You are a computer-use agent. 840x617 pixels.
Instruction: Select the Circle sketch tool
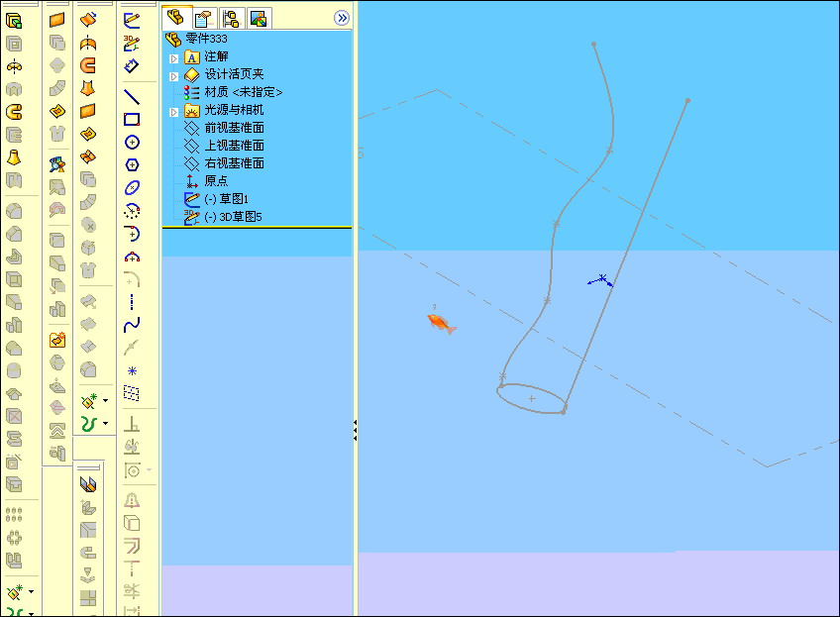click(132, 142)
